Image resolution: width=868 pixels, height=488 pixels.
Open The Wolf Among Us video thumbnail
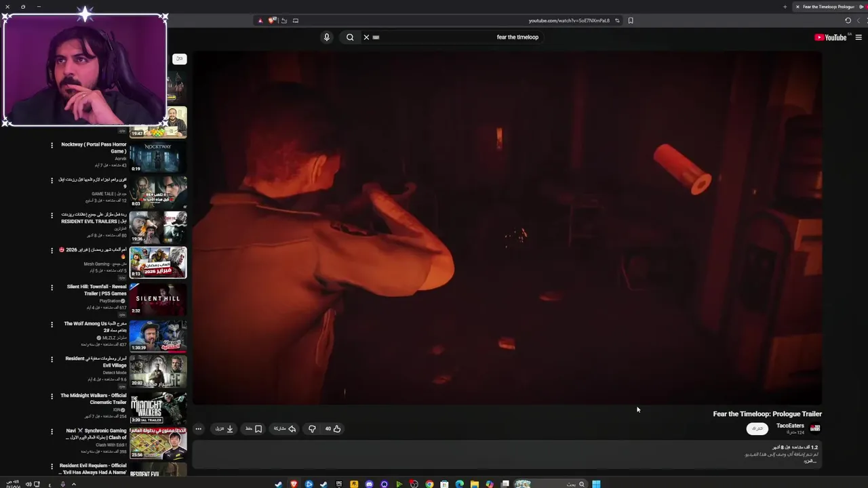[158, 335]
